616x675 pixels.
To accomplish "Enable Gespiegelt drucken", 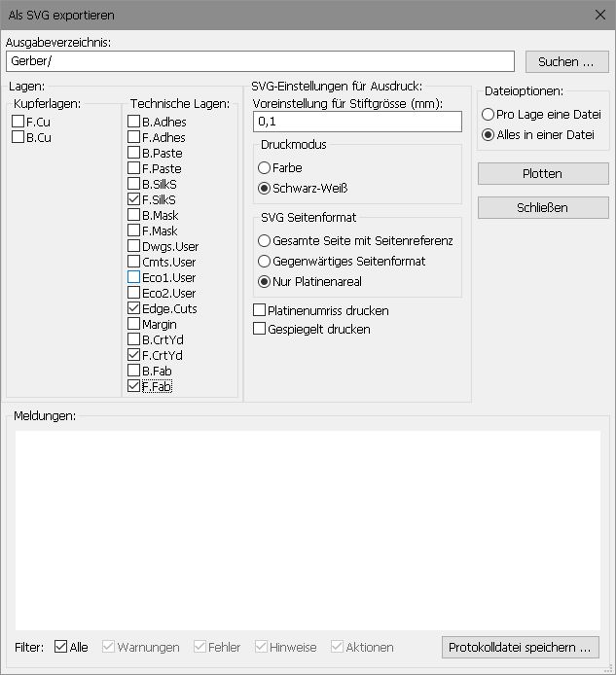I will pyautogui.click(x=259, y=329).
